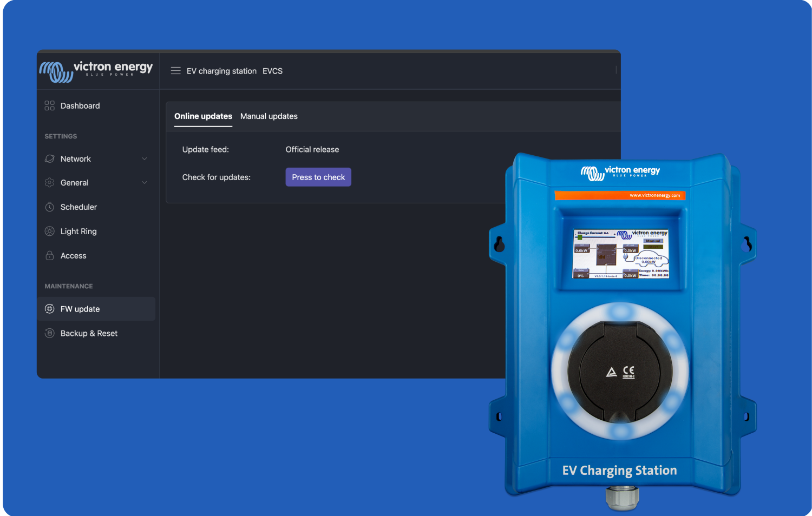812x516 pixels.
Task: Click the Dashboard grid icon
Action: click(50, 105)
